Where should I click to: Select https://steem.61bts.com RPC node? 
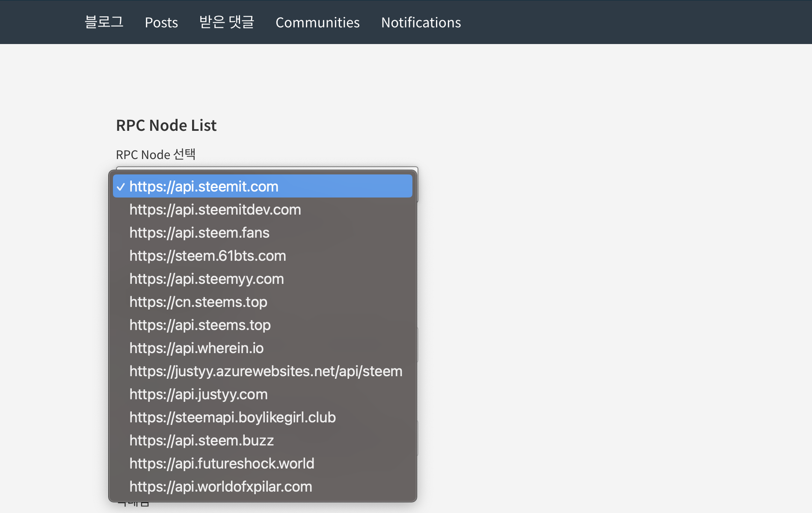(x=263, y=256)
